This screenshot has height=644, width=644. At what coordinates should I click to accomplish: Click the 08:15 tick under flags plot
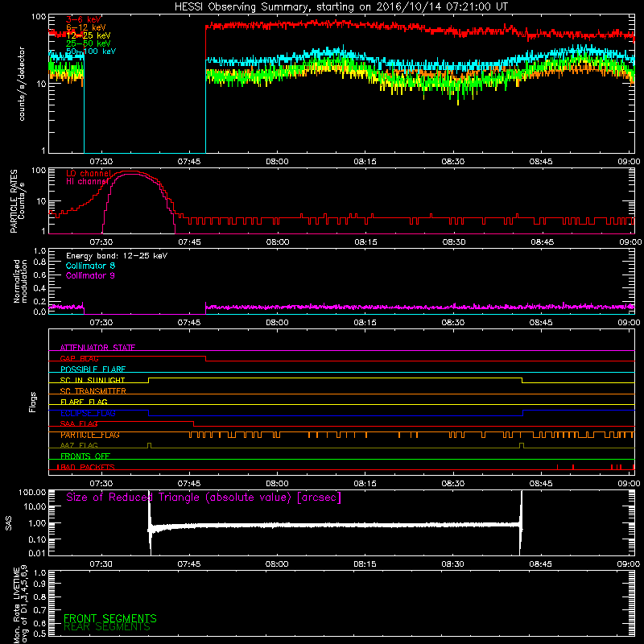[365, 484]
